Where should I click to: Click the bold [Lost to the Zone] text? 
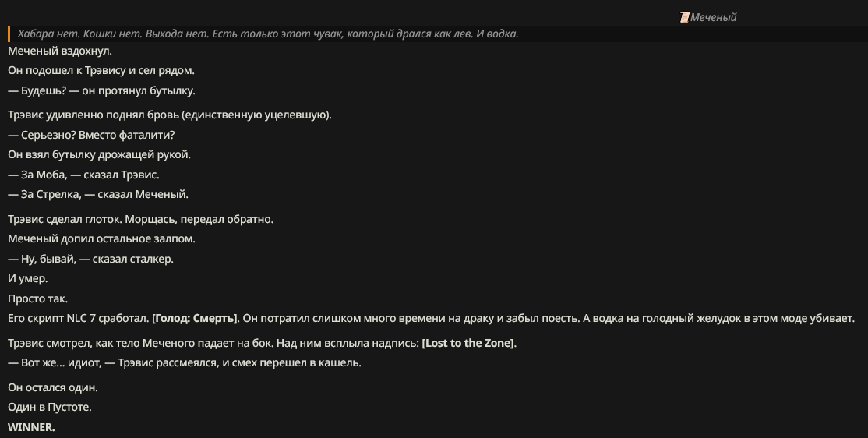pos(469,344)
